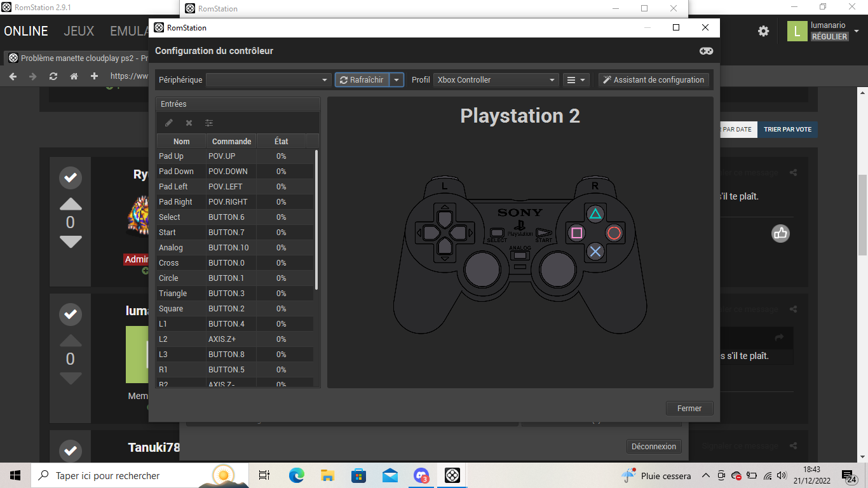The width and height of the screenshot is (868, 488).
Task: Click the gamepad icon in the dialog header
Action: coord(706,51)
